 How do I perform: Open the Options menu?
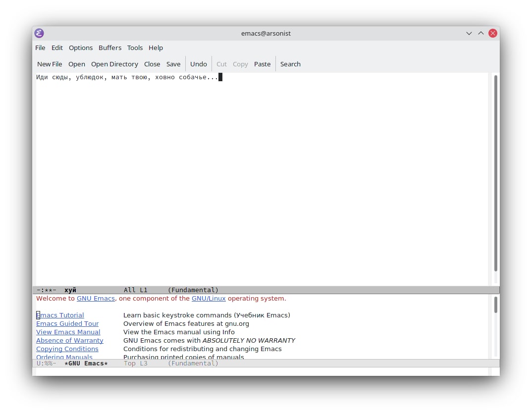pos(81,48)
